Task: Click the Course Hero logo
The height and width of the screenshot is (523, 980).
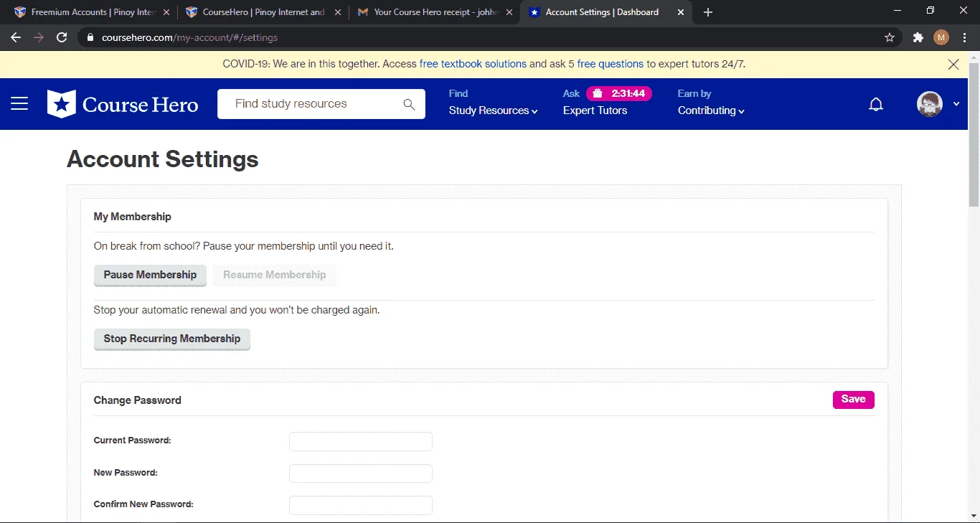Action: click(123, 105)
